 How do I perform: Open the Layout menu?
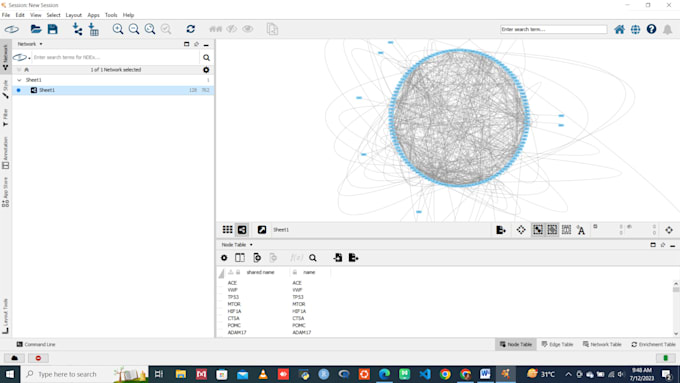pos(73,15)
